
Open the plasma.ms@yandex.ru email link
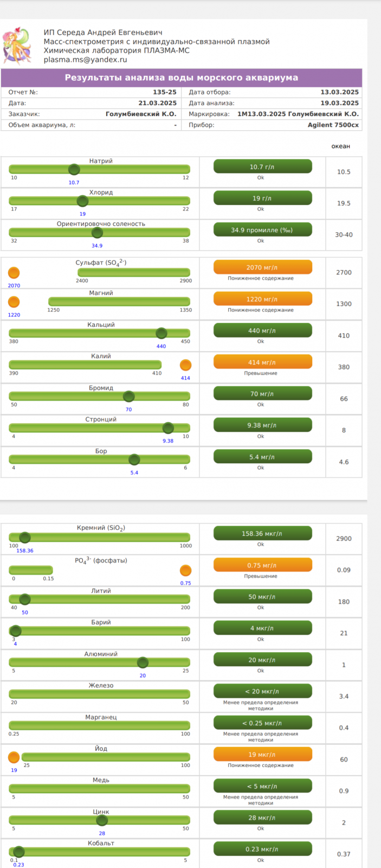pos(85,60)
